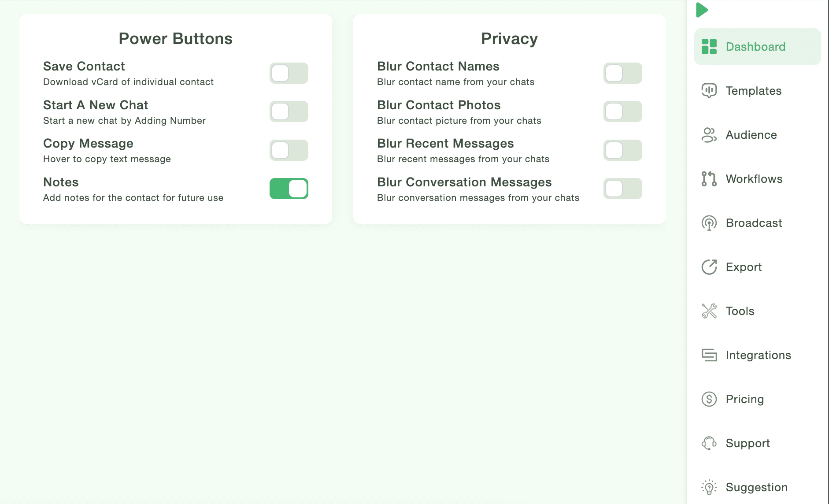
Task: Click the Integrations icon in sidebar
Action: 709,355
